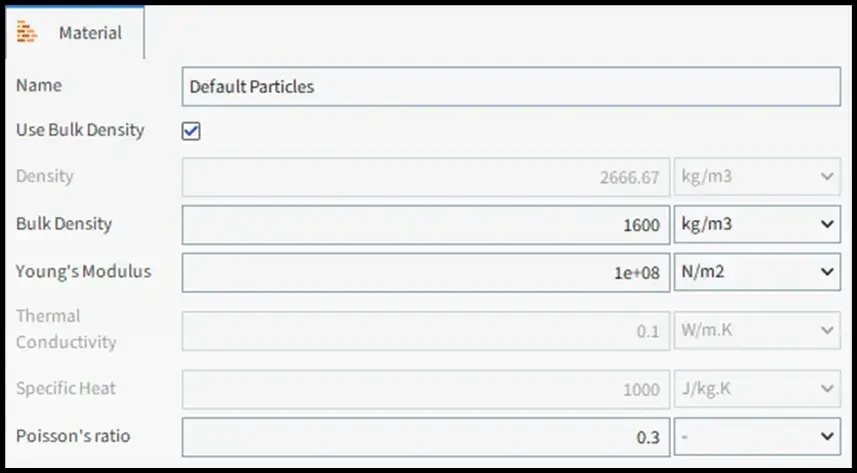Click the Density kg/m3 unit dropdown
Screen dimensions: 857x473
(x=757, y=177)
